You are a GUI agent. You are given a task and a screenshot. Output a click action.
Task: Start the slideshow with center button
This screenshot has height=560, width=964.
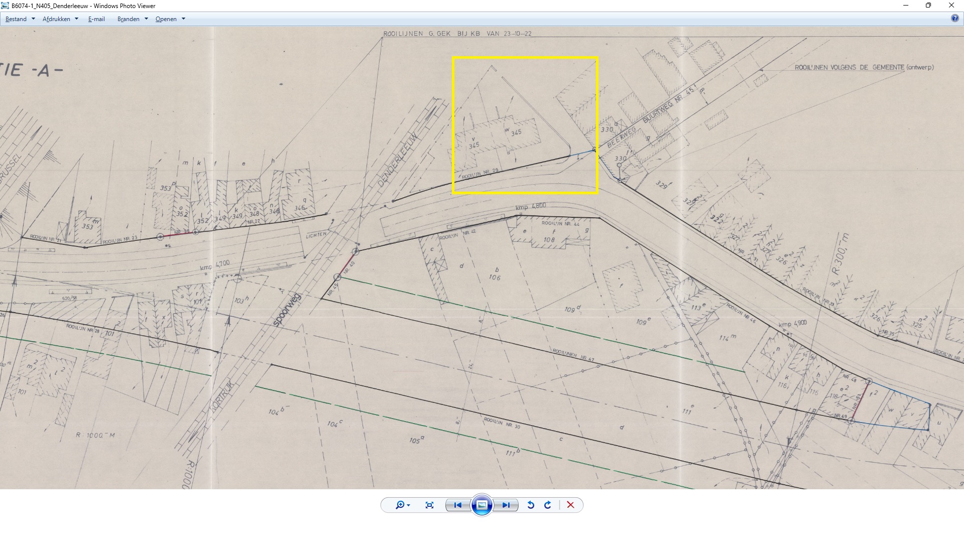(x=481, y=505)
